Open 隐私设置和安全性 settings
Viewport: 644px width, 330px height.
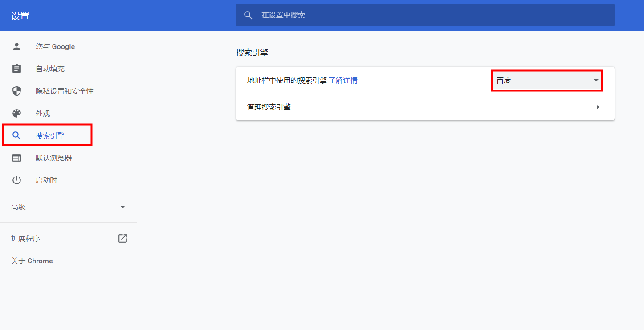pos(65,91)
